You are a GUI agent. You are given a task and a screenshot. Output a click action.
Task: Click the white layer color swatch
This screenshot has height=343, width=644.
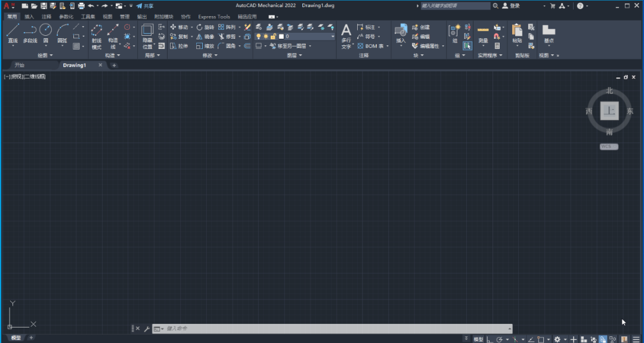coord(281,36)
